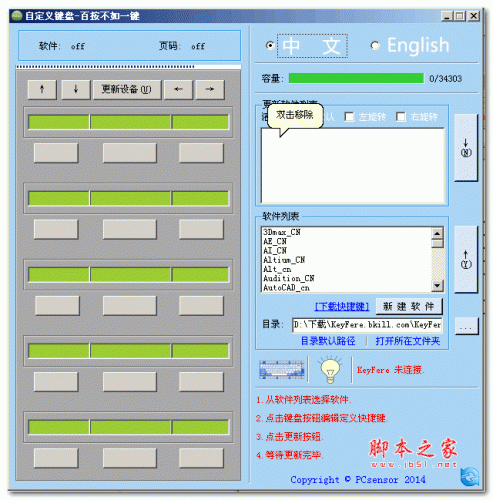This screenshot has height=500, width=493.
Task: Click first row middle gray key button
Action: coord(130,153)
